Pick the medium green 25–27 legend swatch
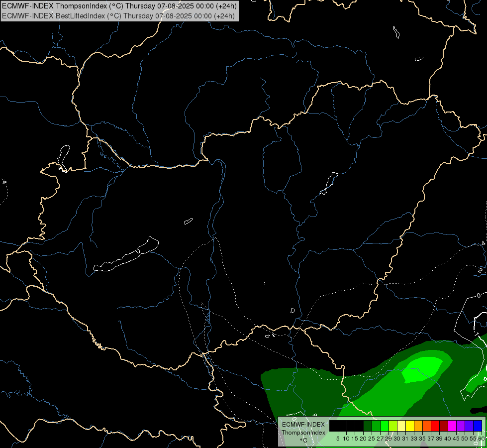 (x=376, y=426)
